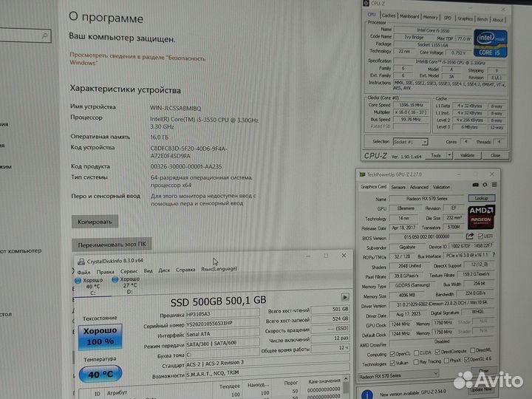Select GPU-Z Graphics Card tab
The height and width of the screenshot is (399, 532).
pyautogui.click(x=373, y=187)
